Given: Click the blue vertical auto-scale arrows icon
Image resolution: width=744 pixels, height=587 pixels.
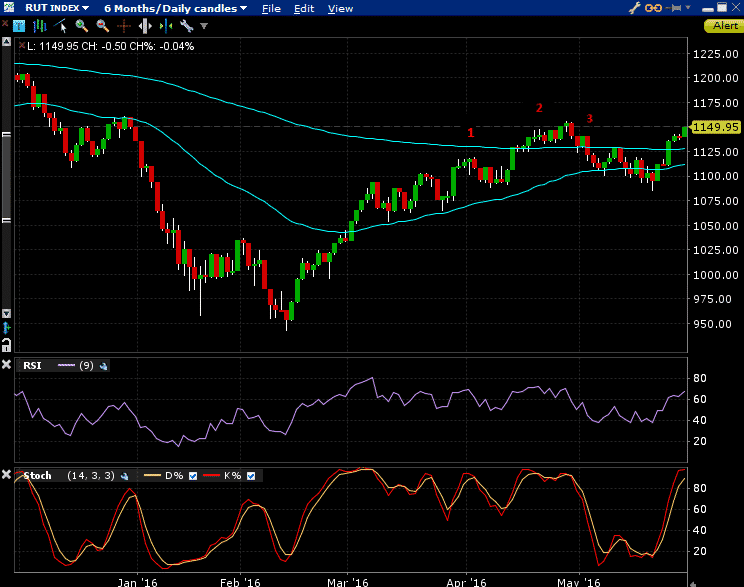Looking at the screenshot, I should pos(7,328).
